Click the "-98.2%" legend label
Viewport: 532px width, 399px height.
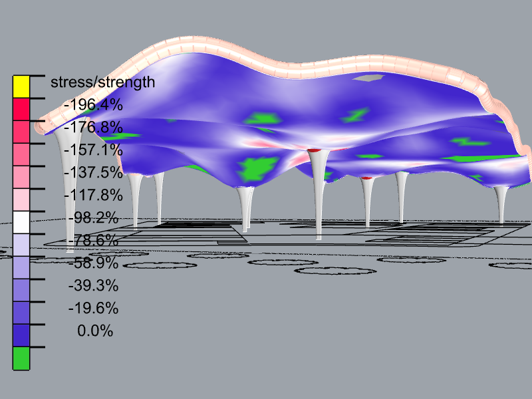point(93,217)
